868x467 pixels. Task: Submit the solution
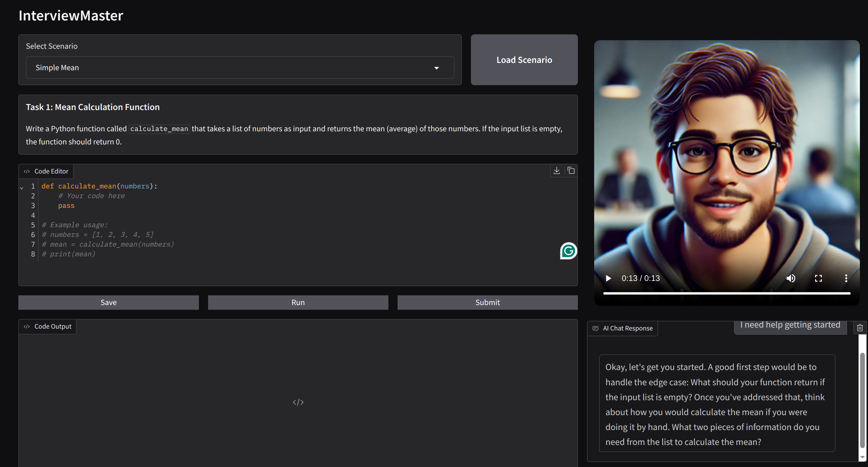[487, 303]
